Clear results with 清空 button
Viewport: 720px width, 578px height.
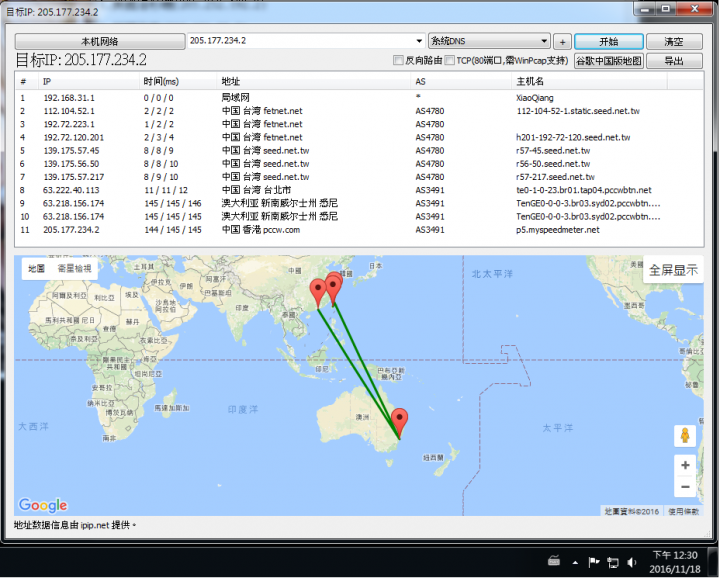(674, 42)
